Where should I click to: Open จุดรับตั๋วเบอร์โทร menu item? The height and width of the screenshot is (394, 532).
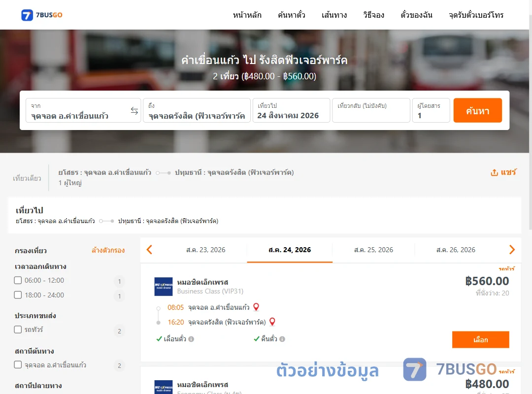coord(476,15)
